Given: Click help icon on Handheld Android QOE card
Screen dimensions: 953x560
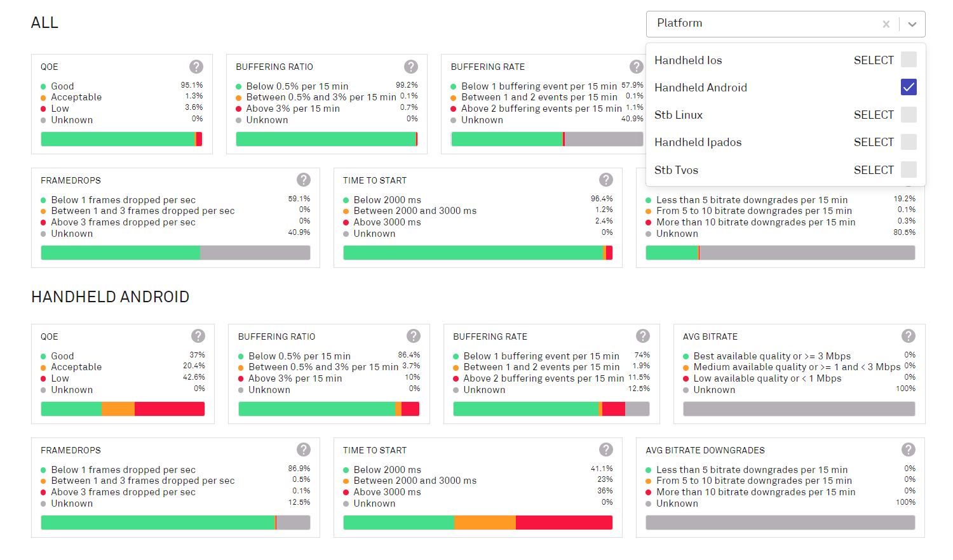Looking at the screenshot, I should pyautogui.click(x=198, y=337).
